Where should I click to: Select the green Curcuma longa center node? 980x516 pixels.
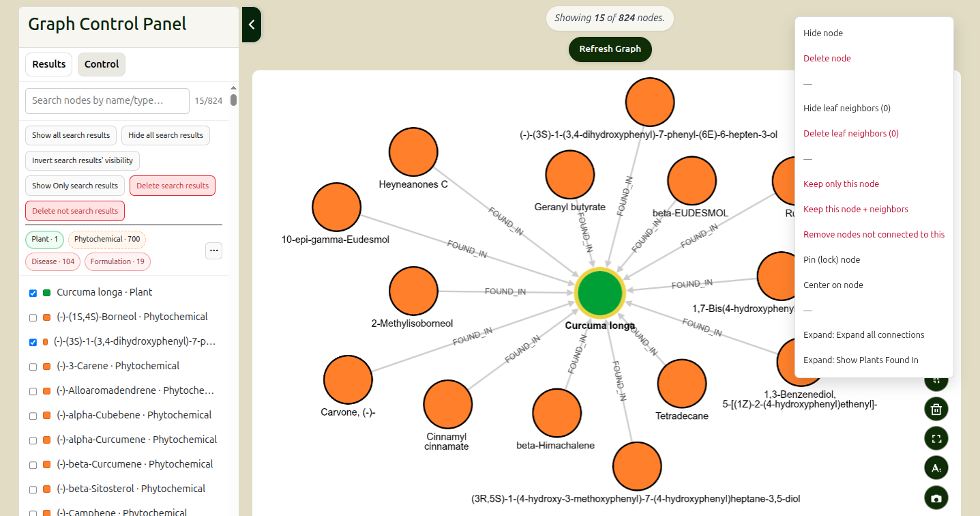coord(600,292)
